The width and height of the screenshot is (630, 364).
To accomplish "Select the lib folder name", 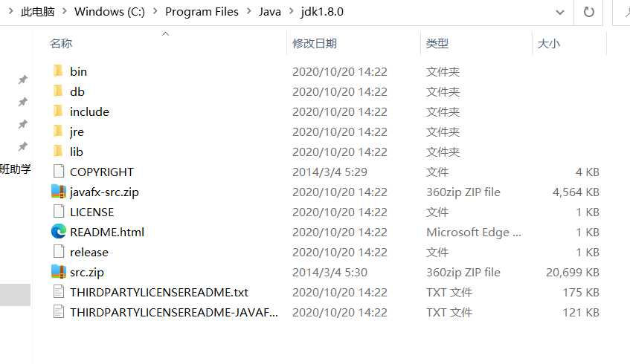I will point(77,152).
